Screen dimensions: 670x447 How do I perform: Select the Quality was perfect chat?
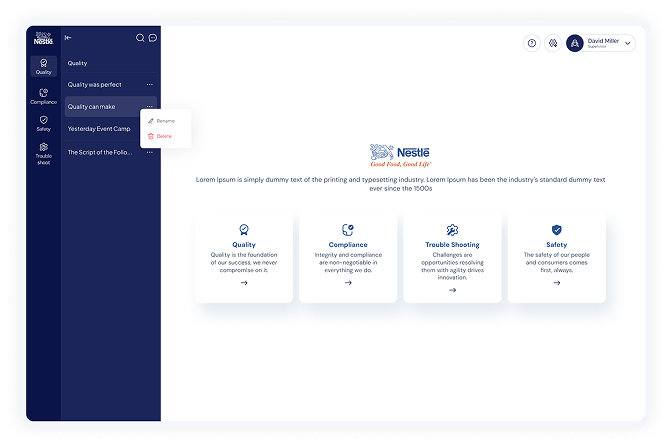111,85
